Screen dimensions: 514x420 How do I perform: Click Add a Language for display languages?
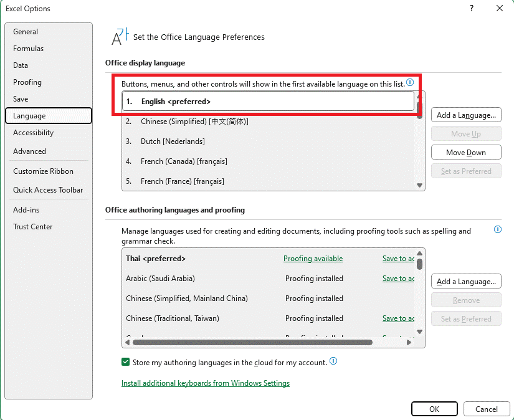click(465, 115)
